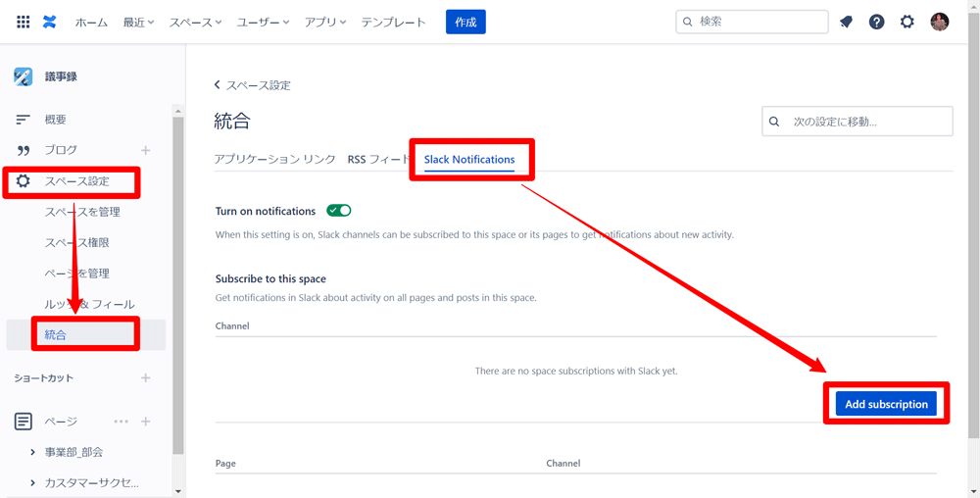Click the ページ section label
This screenshot has height=498, width=980.
pyautogui.click(x=61, y=422)
